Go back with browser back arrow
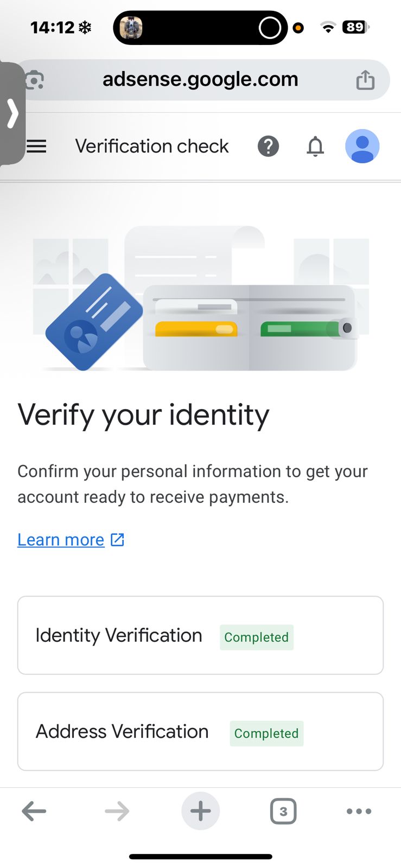 click(x=34, y=812)
